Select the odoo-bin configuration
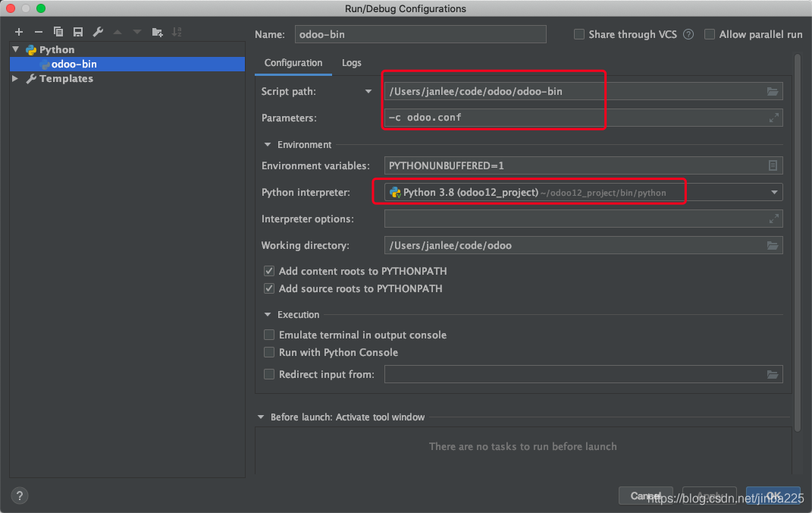This screenshot has height=513, width=812. (127, 64)
